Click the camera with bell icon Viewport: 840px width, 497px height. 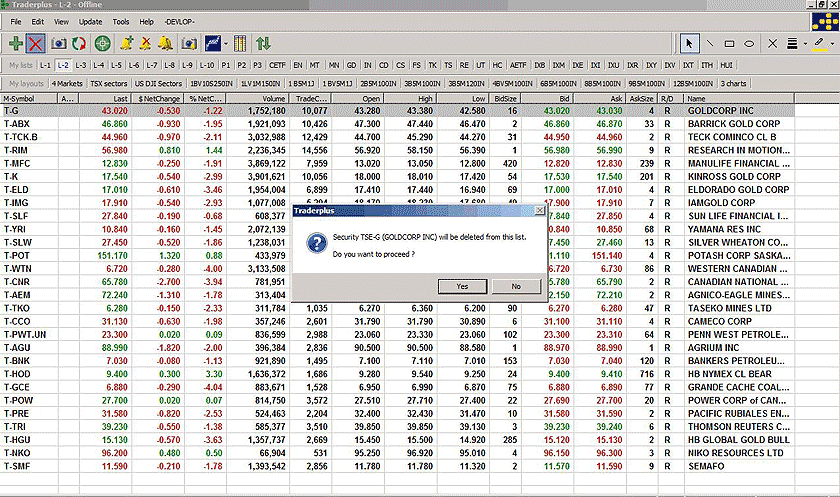(x=189, y=43)
